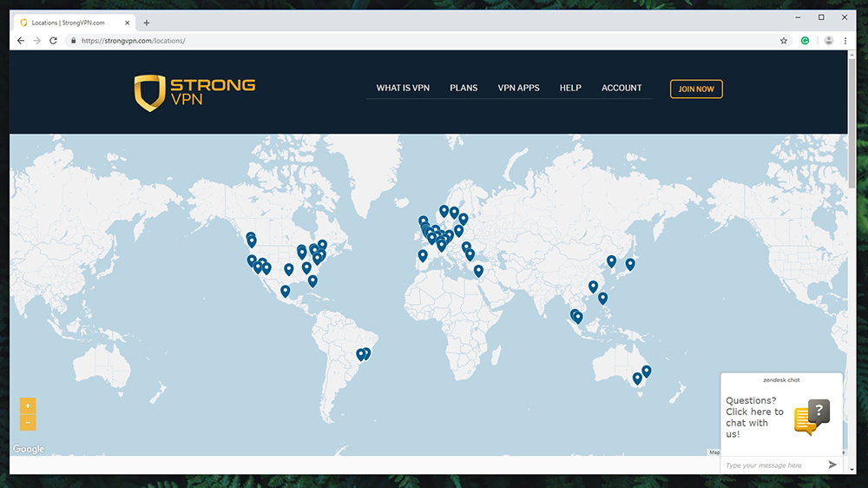This screenshot has width=868, height=488.
Task: Select the Israel server location pin
Action: coord(478,270)
